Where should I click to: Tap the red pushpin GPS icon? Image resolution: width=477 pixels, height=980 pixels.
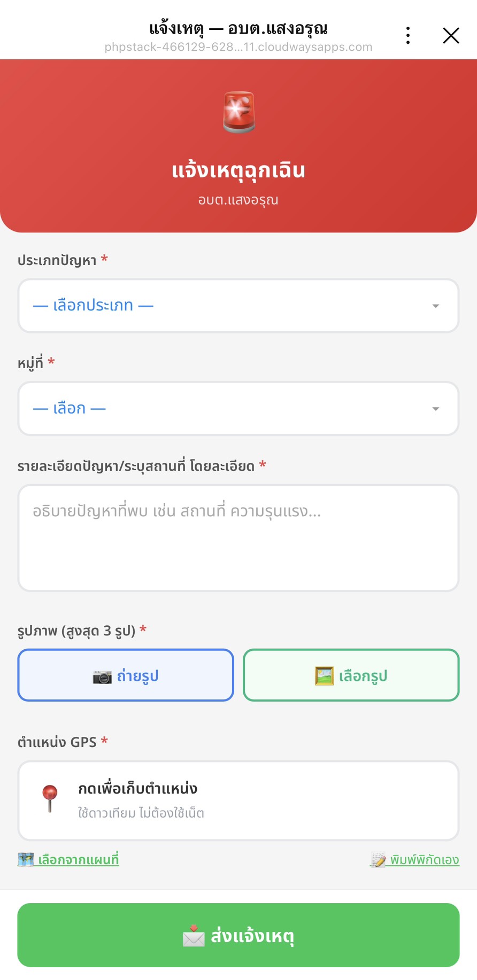[x=50, y=798]
